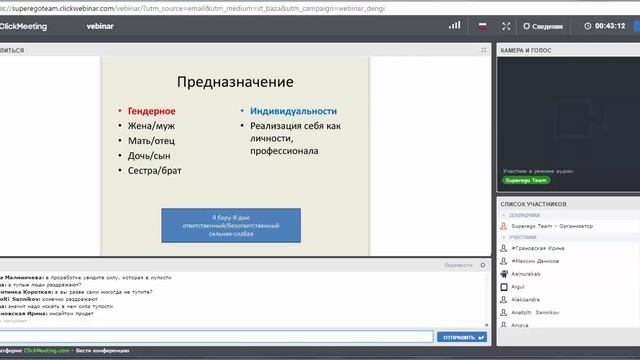Check the connection signal strength icon
This screenshot has height=360, width=640.
click(x=455, y=25)
